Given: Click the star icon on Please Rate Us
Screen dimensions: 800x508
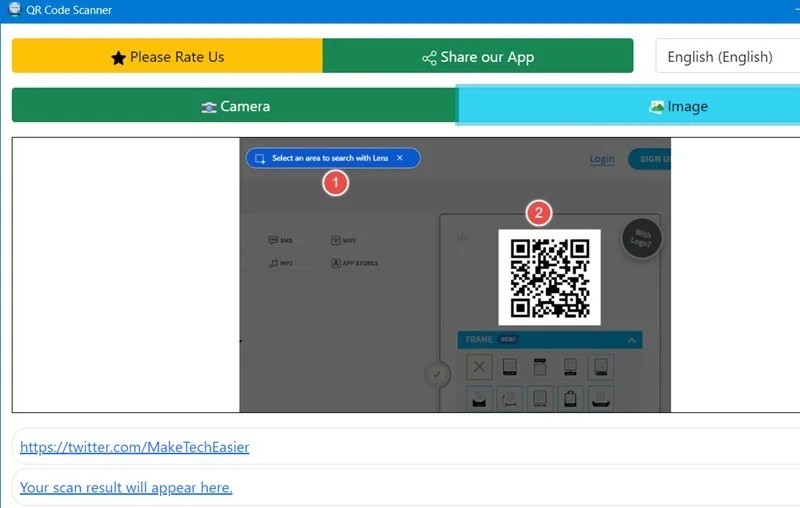Looking at the screenshot, I should pos(118,58).
